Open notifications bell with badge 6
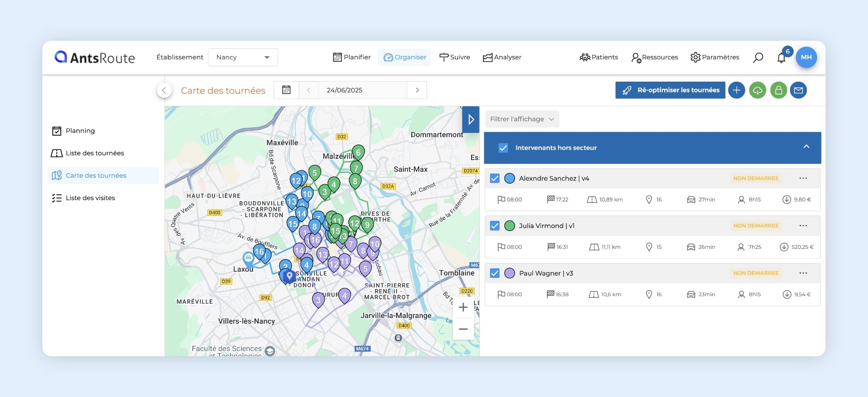This screenshot has width=868, height=397. (782, 57)
